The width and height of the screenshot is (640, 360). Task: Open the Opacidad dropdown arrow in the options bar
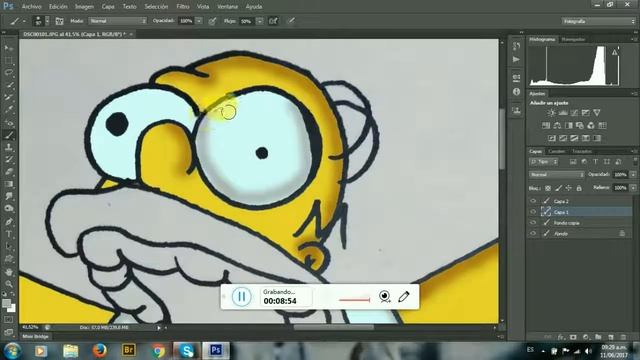(x=199, y=21)
